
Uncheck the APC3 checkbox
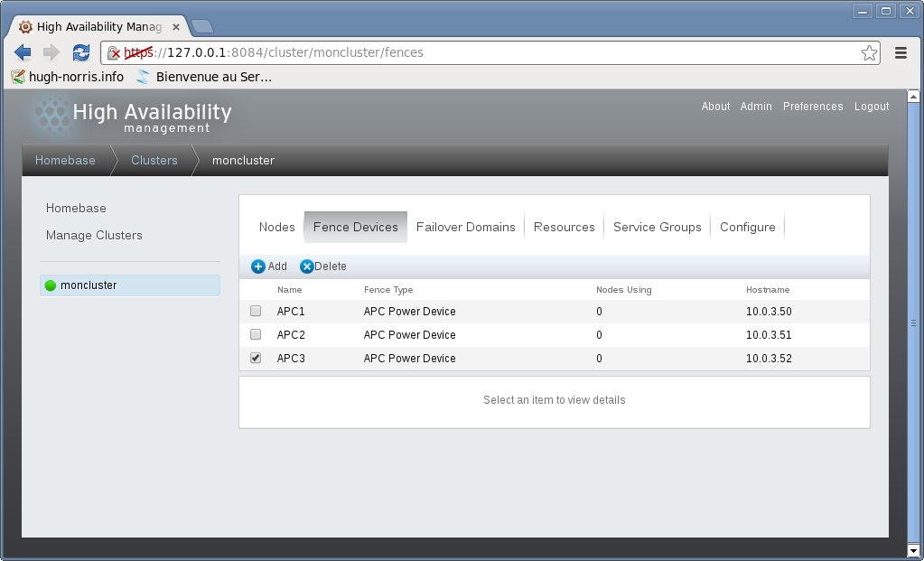[x=256, y=359]
